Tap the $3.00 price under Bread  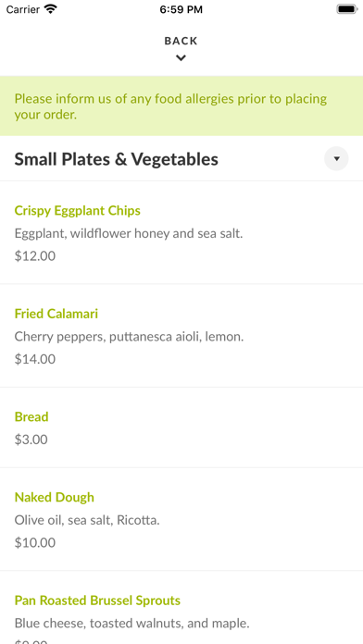(x=31, y=440)
